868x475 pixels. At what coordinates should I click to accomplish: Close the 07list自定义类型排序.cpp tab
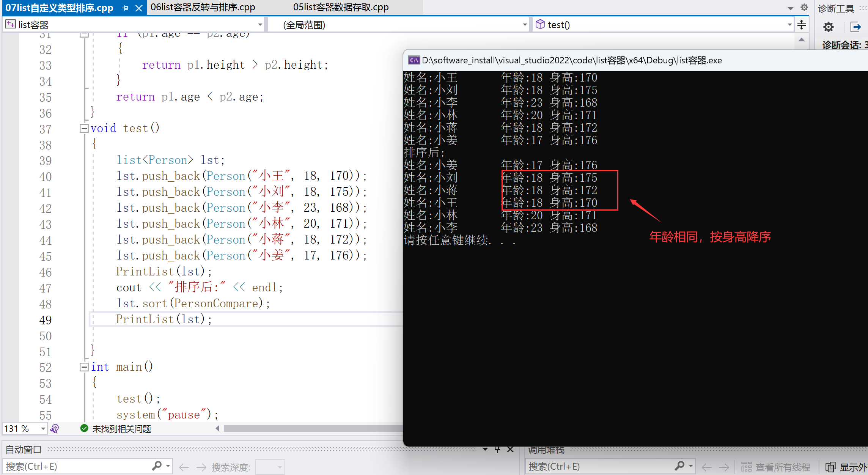pyautogui.click(x=139, y=8)
